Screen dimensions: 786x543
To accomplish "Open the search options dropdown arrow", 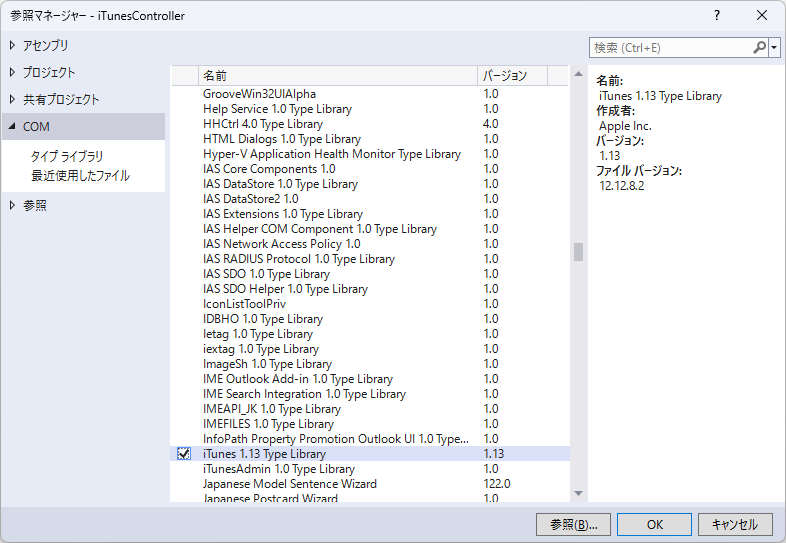I will [774, 47].
